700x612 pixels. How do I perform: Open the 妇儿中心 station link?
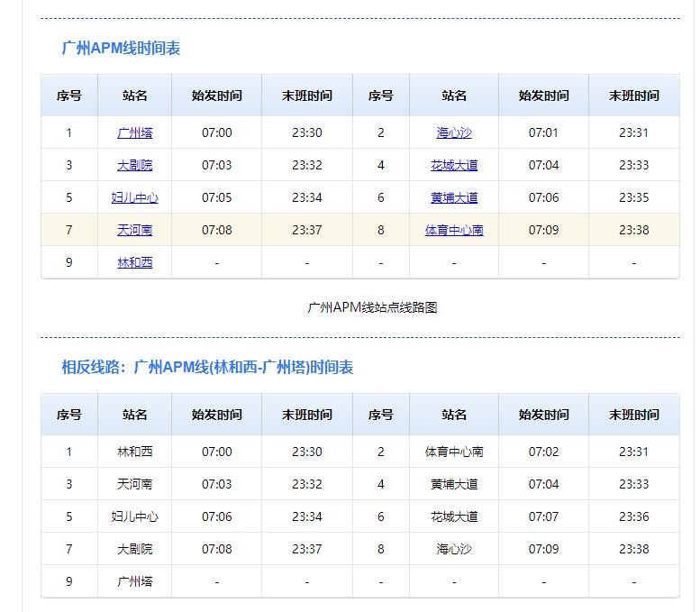click(134, 197)
